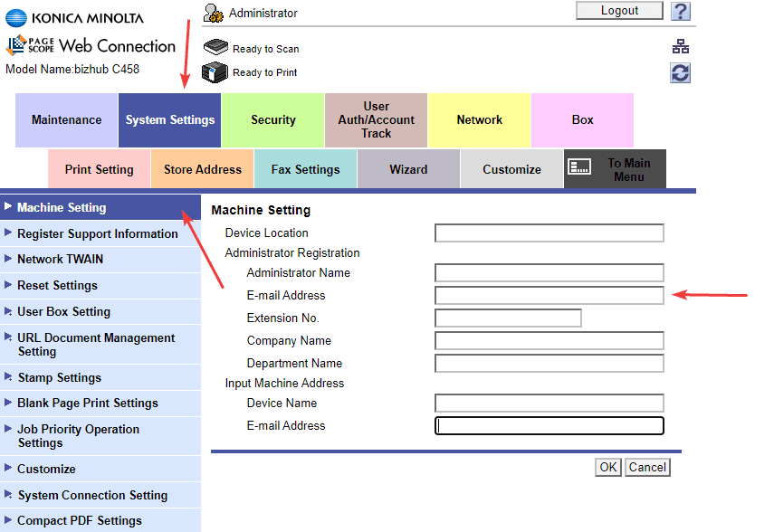Image resolution: width=774 pixels, height=532 pixels.
Task: Open To Main Menu panel icon
Action: (x=579, y=167)
